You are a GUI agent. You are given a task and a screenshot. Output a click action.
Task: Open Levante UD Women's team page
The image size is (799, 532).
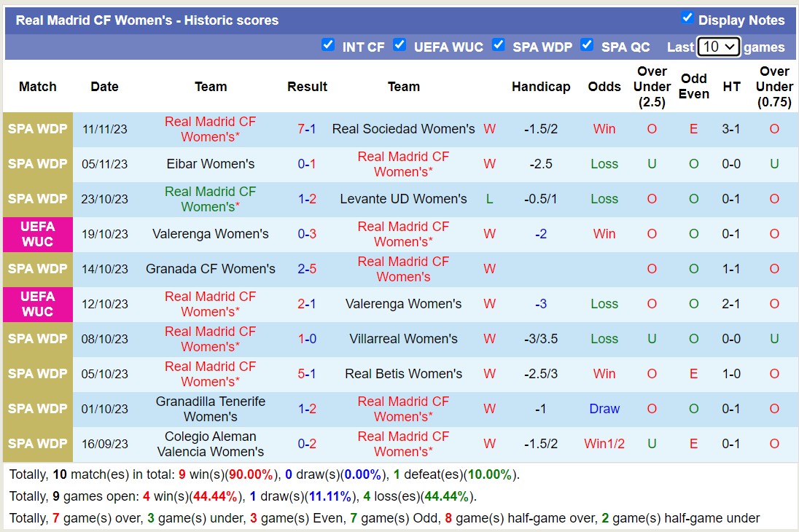click(x=403, y=199)
